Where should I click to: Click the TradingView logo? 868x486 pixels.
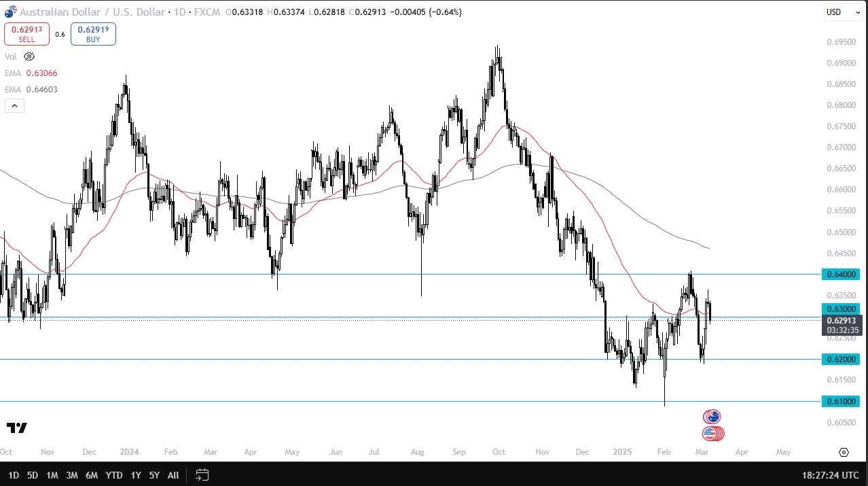(x=17, y=428)
